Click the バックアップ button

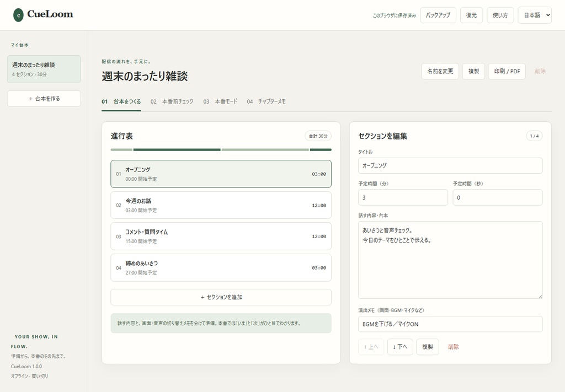coord(438,15)
